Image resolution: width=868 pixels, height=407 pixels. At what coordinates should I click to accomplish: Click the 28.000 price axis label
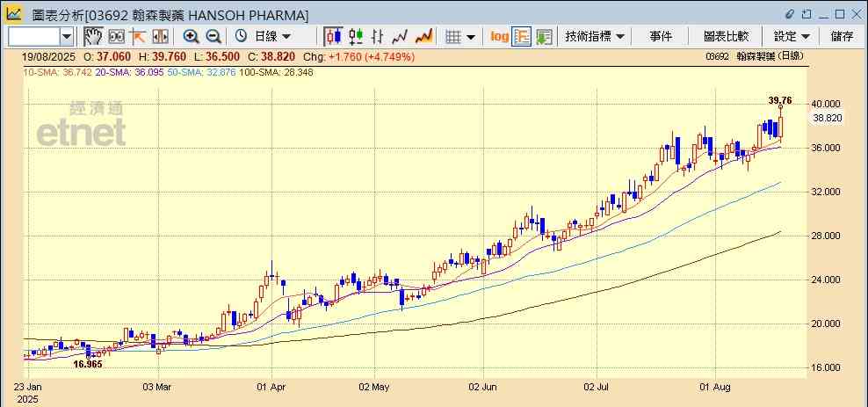point(827,236)
